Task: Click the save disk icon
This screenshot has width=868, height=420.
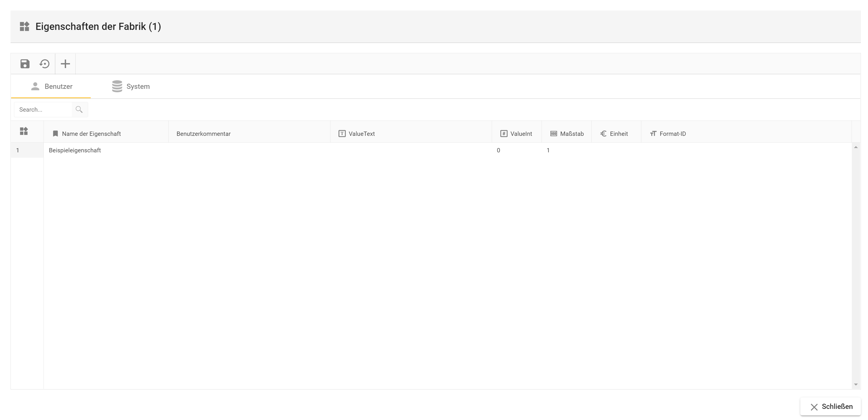Action: tap(25, 64)
